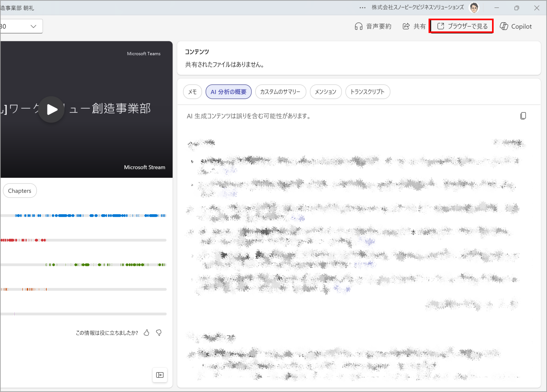Select the AI 分析の概要 tab
The image size is (547, 392).
click(x=228, y=92)
